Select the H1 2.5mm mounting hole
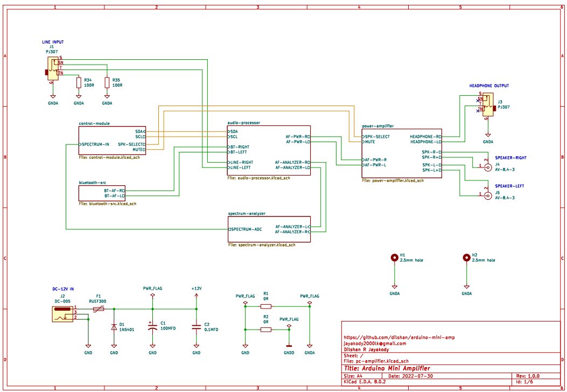 [394, 258]
